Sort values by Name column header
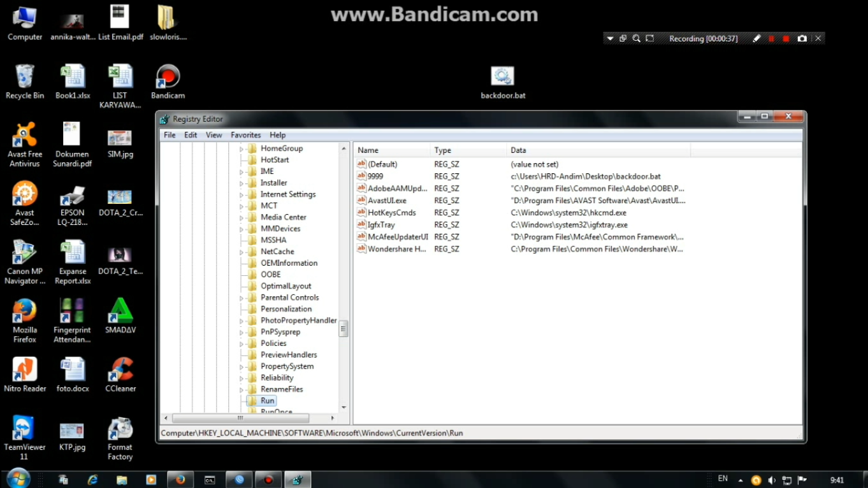Screen dimensions: 868x488 [x=392, y=150]
